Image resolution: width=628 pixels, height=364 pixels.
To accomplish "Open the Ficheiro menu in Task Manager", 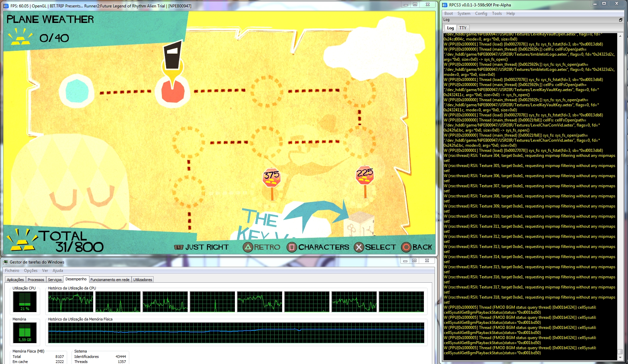I will point(12,271).
